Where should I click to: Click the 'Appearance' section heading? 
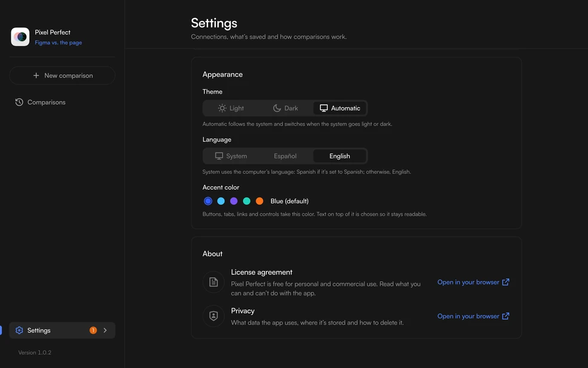[222, 74]
